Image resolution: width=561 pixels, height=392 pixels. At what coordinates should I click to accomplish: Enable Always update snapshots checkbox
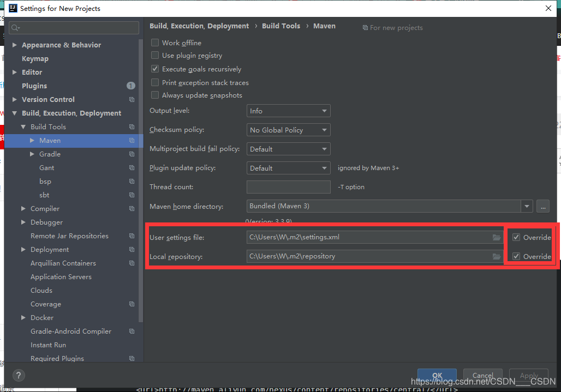[x=155, y=95]
